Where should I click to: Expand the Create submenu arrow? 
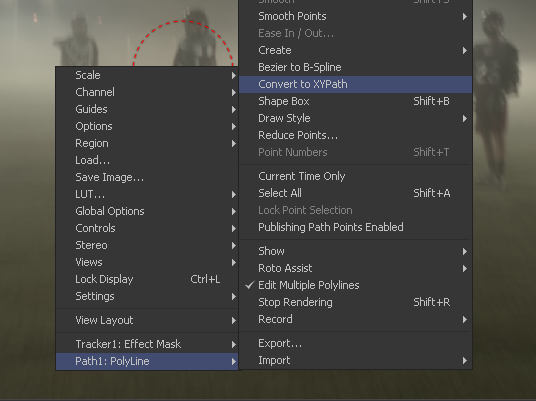[465, 51]
